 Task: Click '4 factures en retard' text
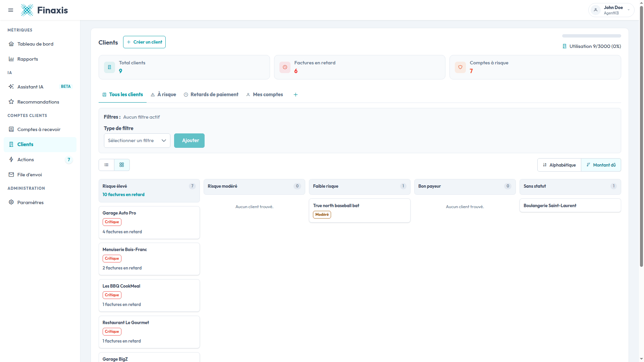click(x=122, y=232)
